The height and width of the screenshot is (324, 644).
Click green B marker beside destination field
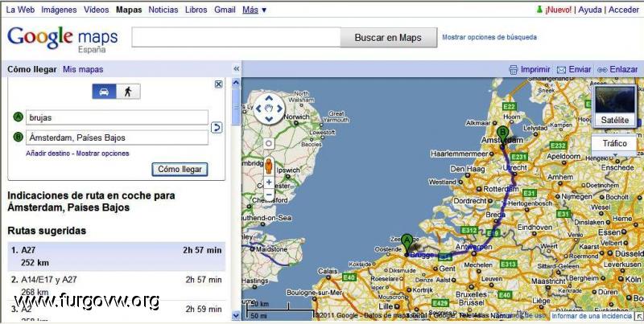pos(18,137)
